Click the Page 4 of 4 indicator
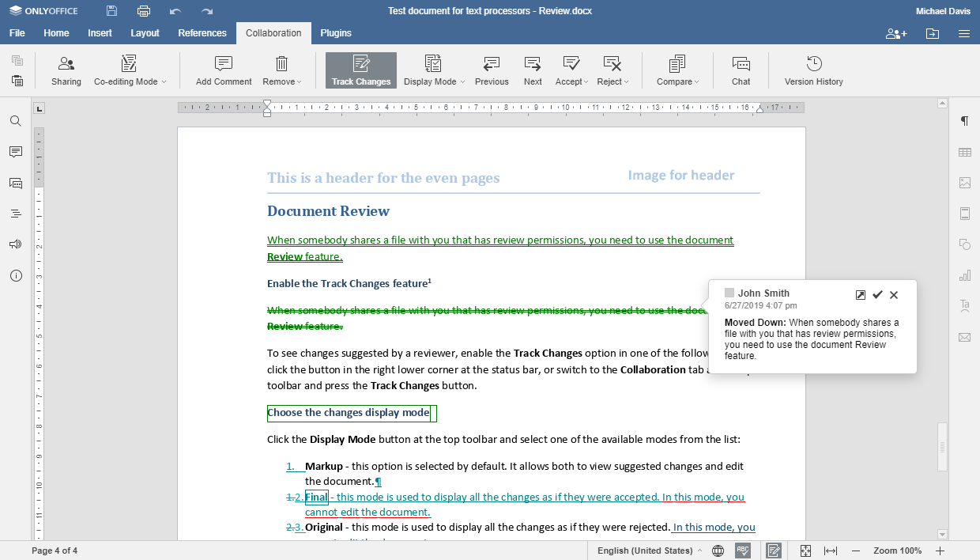Viewport: 980px width, 560px height. (x=55, y=551)
